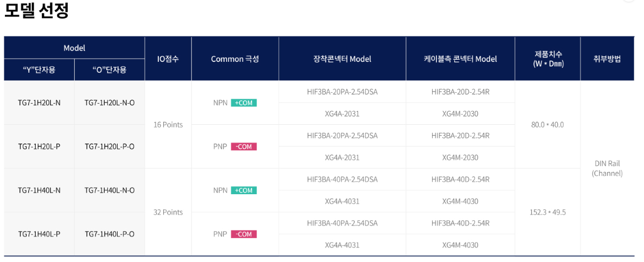This screenshot has width=644, height=262.
Task: Select the TG7-1H20L-N model cell
Action: point(39,103)
